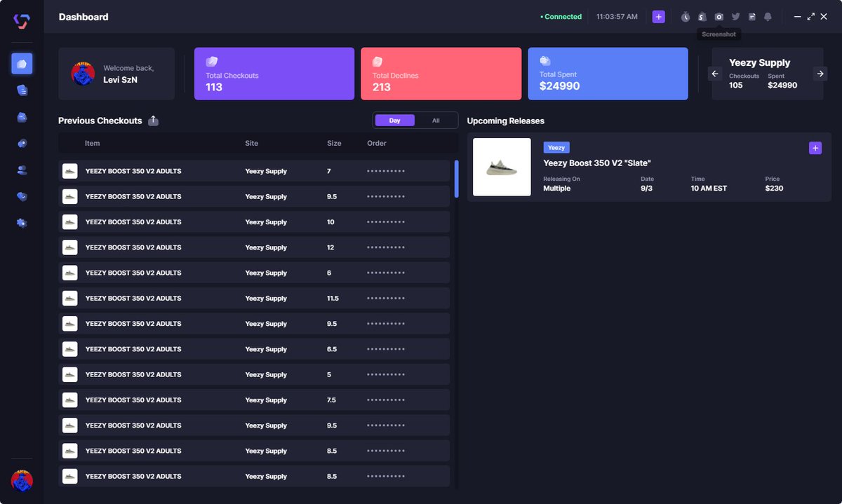
Task: Click the Total Checkouts card
Action: [x=274, y=74]
